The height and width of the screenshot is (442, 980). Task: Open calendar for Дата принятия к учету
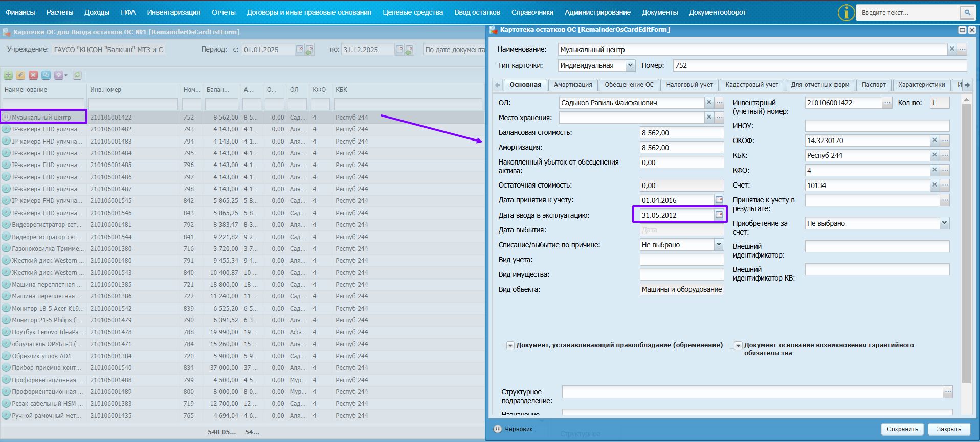pos(719,200)
